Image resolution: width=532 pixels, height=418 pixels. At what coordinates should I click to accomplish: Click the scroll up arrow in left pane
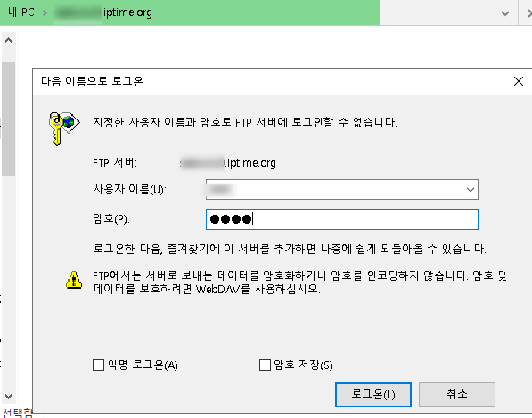click(9, 41)
